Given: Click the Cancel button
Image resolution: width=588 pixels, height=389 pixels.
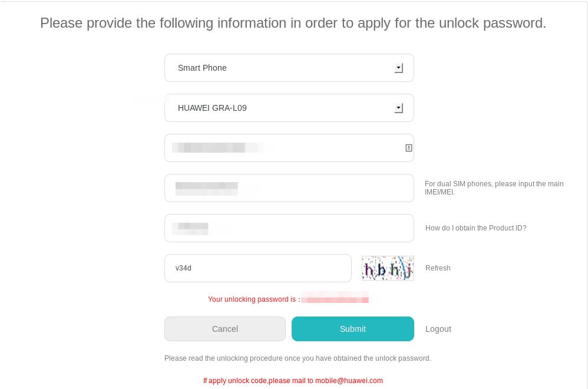Looking at the screenshot, I should coord(225,329).
